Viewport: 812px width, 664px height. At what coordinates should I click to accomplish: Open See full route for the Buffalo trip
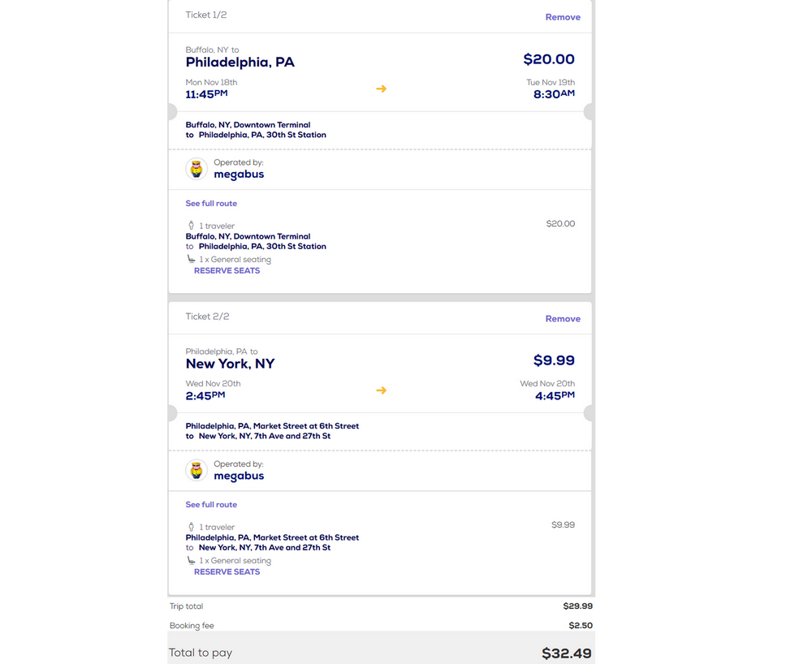(x=211, y=203)
